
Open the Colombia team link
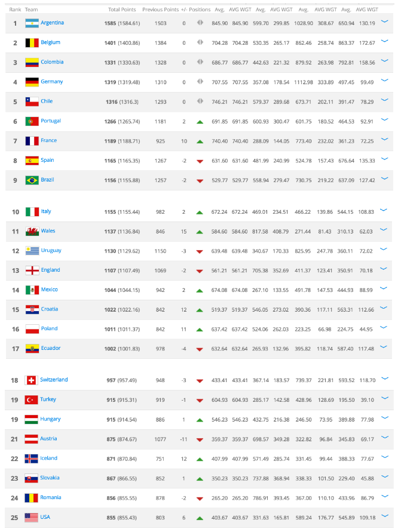coord(52,62)
